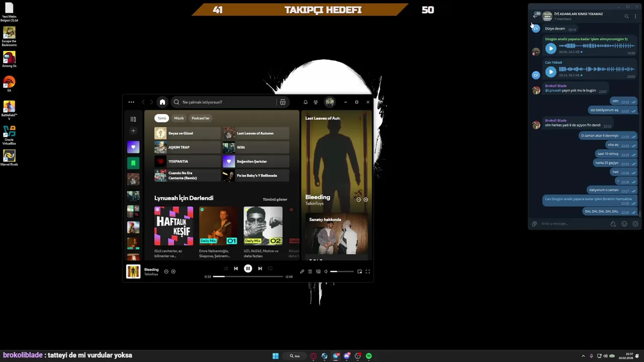Click the Bleeding album art in player bar

click(x=133, y=271)
